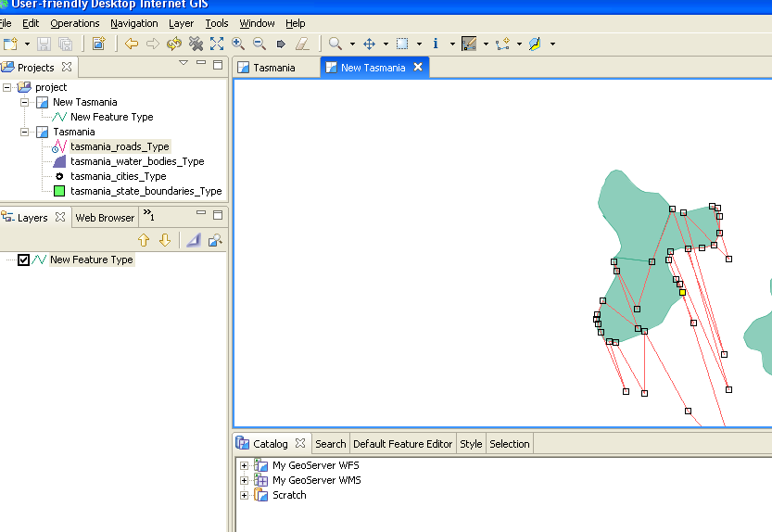772x532 pixels.
Task: Open the Operations menu
Action: 74,23
